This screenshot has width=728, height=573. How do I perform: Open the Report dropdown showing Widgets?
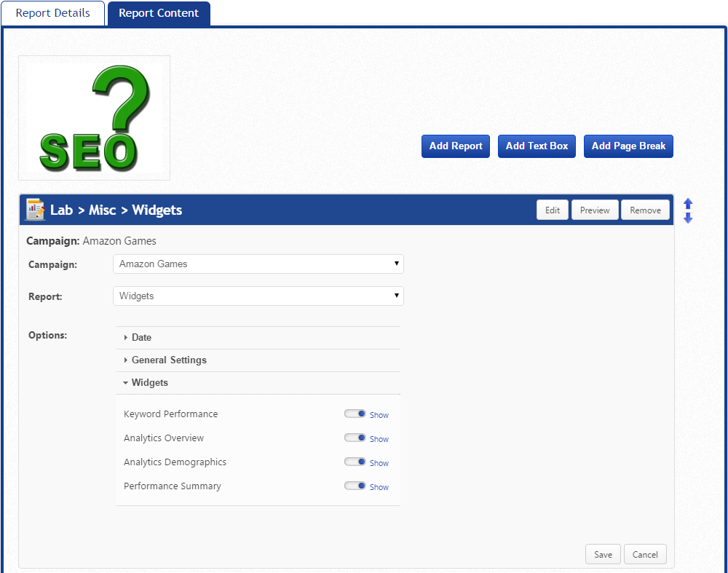pos(258,296)
